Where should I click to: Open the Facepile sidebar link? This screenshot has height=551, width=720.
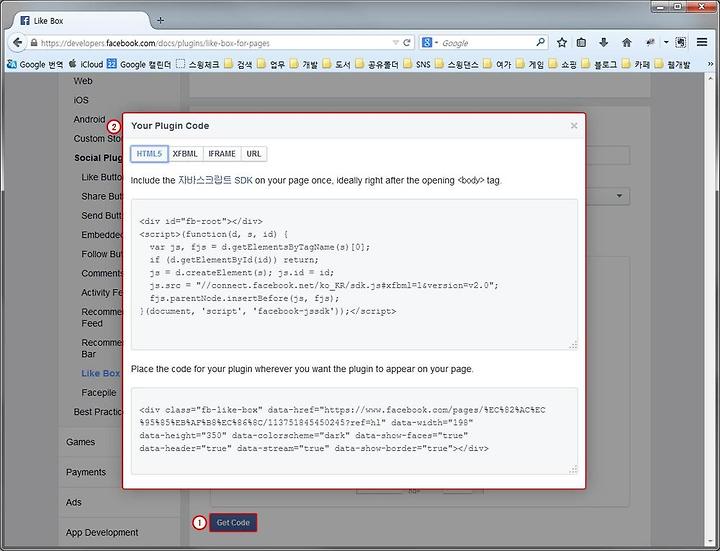(99, 393)
